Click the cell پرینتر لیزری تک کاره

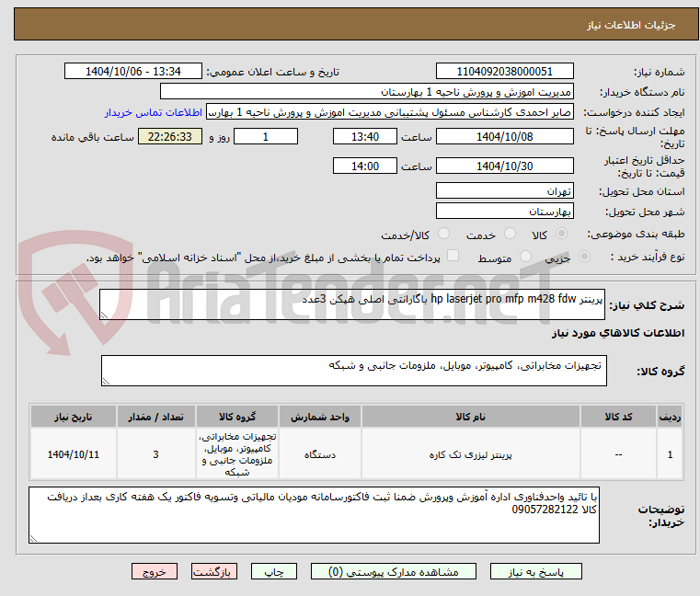click(x=471, y=454)
